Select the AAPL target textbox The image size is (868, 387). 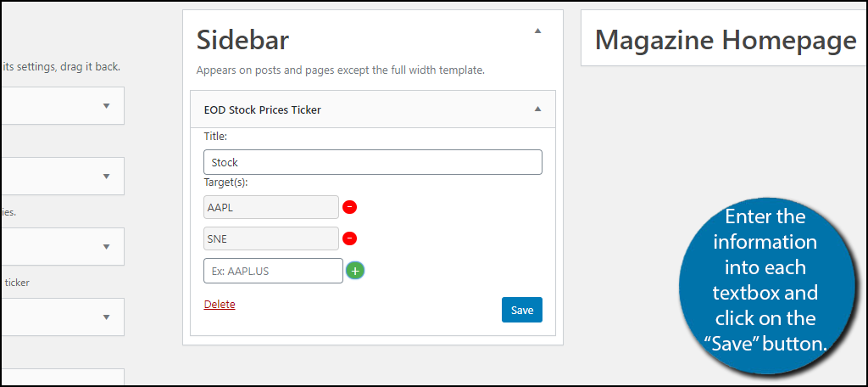tap(271, 207)
